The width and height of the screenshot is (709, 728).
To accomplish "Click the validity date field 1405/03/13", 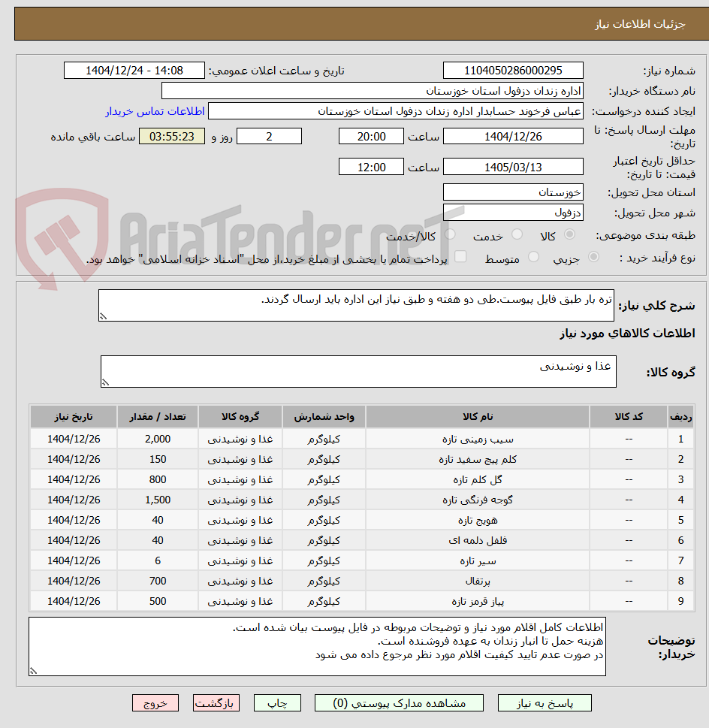I will click(513, 167).
